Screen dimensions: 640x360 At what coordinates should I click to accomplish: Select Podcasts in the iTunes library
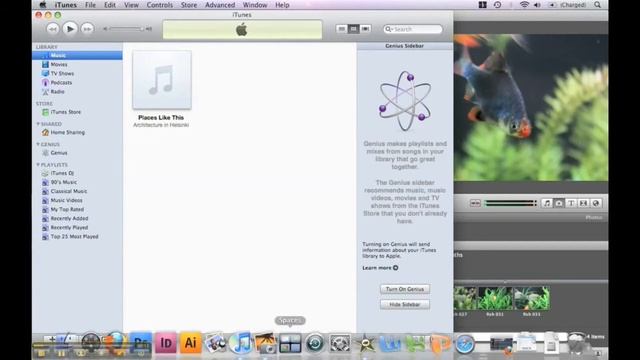(61, 82)
